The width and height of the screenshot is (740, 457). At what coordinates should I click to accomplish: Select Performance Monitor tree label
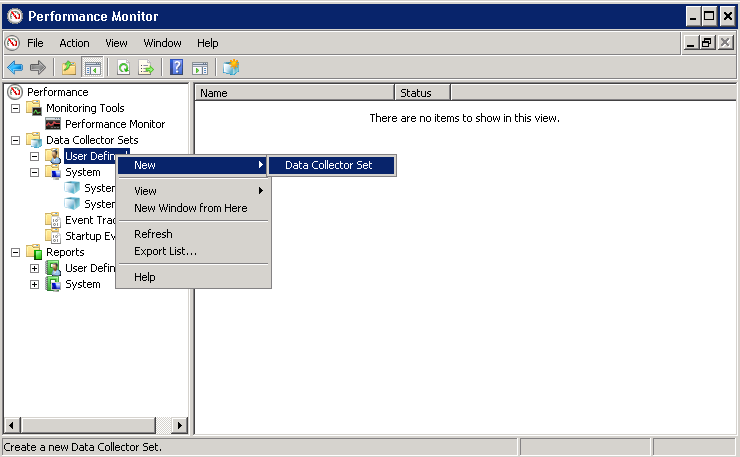115,124
